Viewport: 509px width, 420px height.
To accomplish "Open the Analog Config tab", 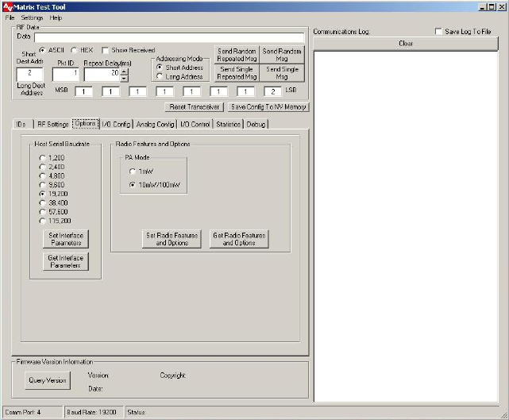I will point(155,124).
